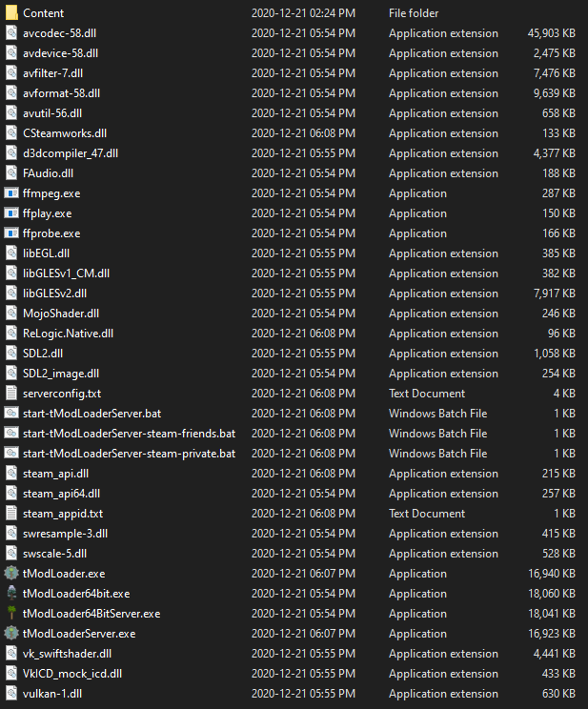Image resolution: width=588 pixels, height=709 pixels.
Task: Click Application type label of ffplay.exe
Action: coord(417,213)
